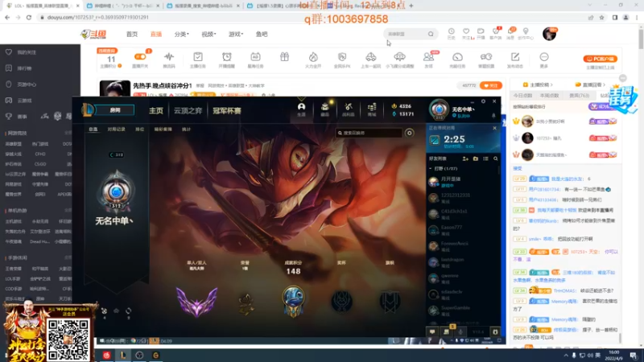Expand the 分类 dropdown on Douyu

tap(182, 34)
